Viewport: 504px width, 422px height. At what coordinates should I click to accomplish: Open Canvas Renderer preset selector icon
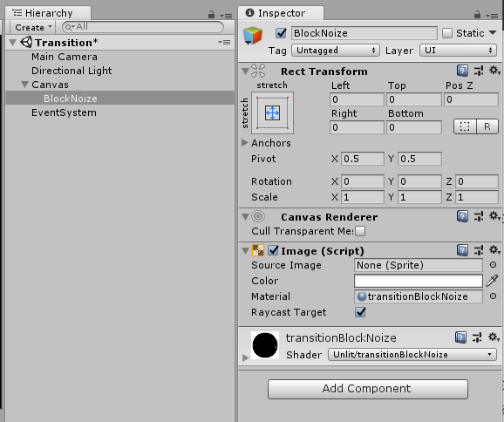[479, 216]
